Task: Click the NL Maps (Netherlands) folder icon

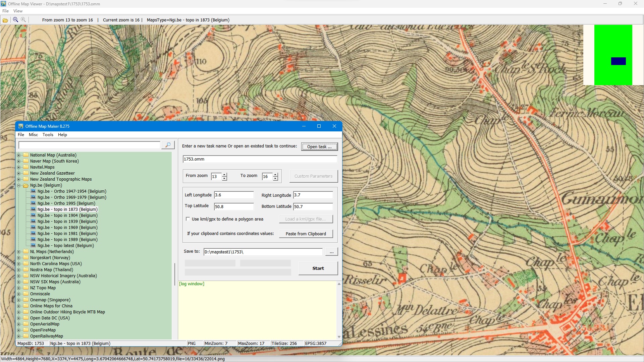Action: (x=26, y=251)
